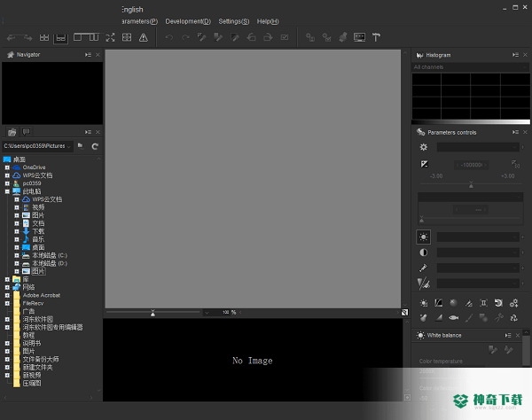
Task: Click the sharpness/noise reduction icon
Action: (x=424, y=284)
